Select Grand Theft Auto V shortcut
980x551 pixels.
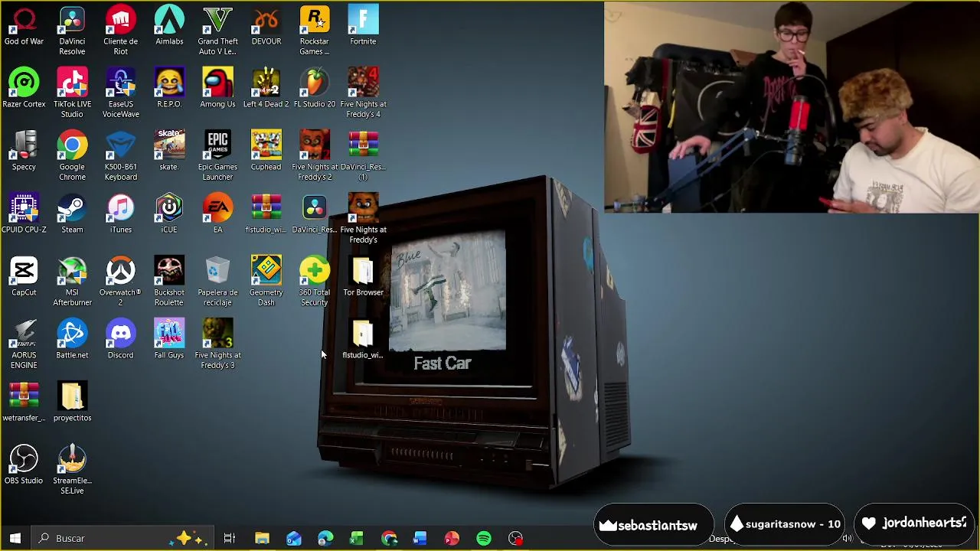click(x=217, y=31)
